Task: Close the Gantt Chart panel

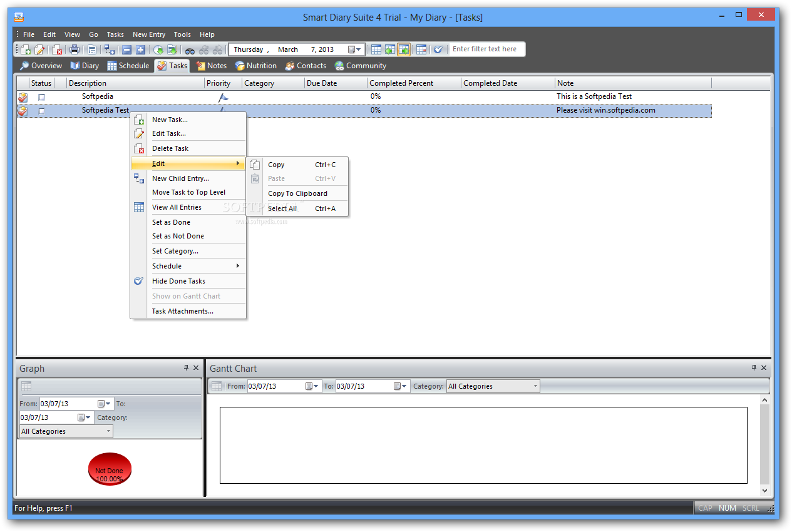Action: (x=764, y=368)
